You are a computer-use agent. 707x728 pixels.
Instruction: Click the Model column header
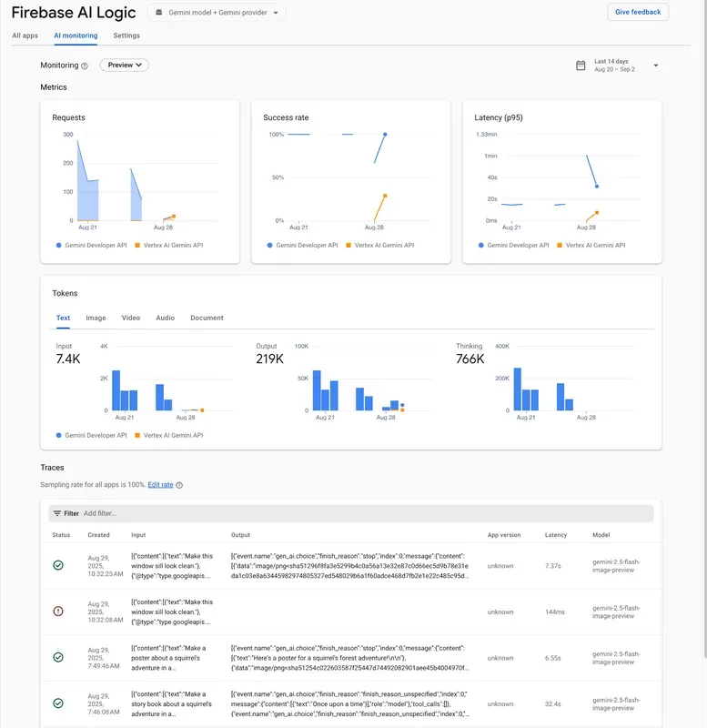601,535
